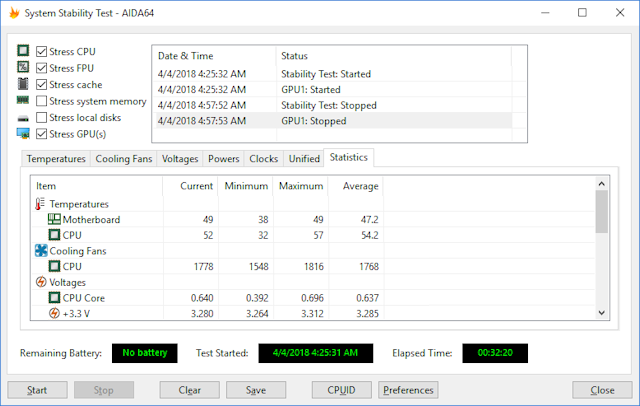Check Stress local disks
The width and height of the screenshot is (640, 406).
click(41, 118)
